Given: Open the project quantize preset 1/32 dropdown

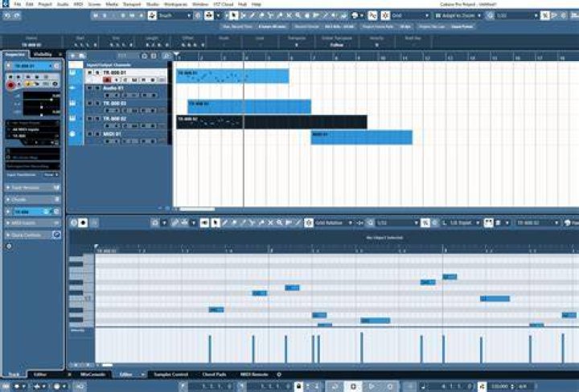Looking at the screenshot, I should click(517, 15).
